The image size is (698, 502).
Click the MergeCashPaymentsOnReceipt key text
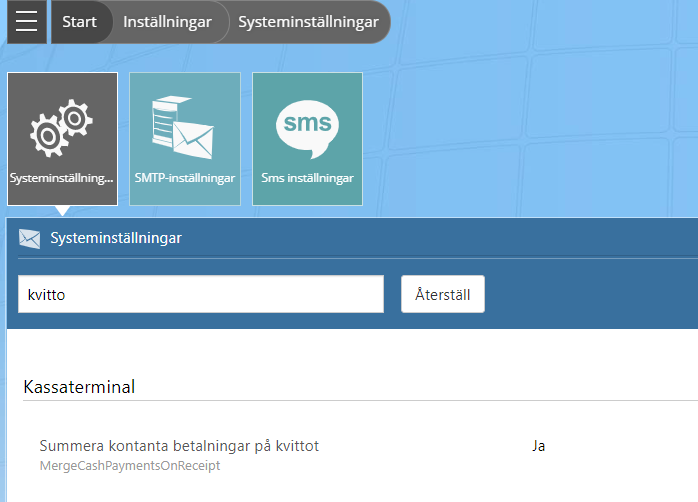point(130,466)
